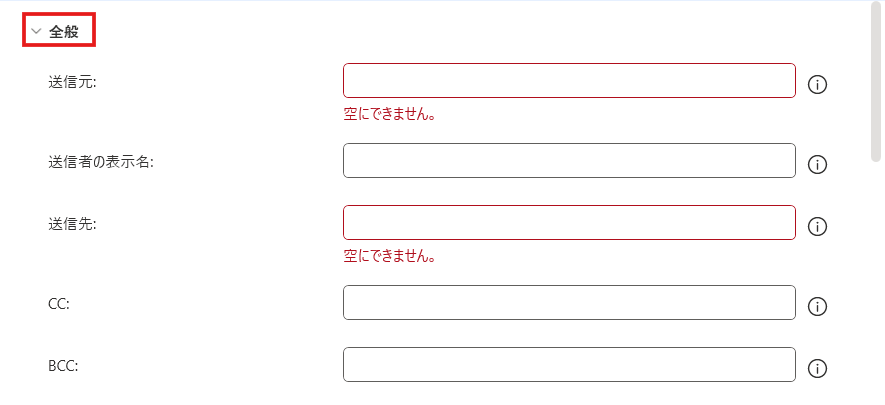Screen dimensions: 885x405
Task: Click the 全般 section heading text
Action: tap(64, 31)
